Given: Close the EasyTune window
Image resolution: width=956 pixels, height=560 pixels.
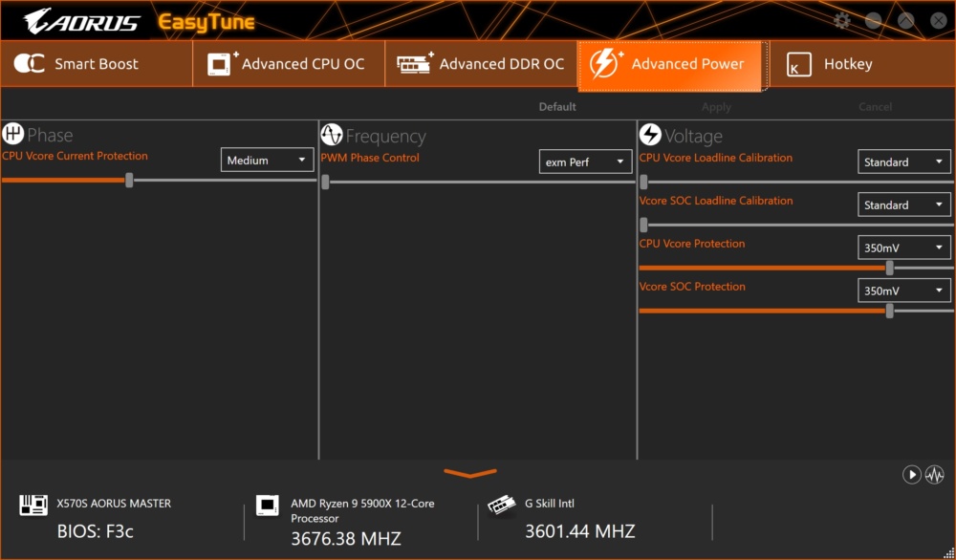Looking at the screenshot, I should [939, 21].
